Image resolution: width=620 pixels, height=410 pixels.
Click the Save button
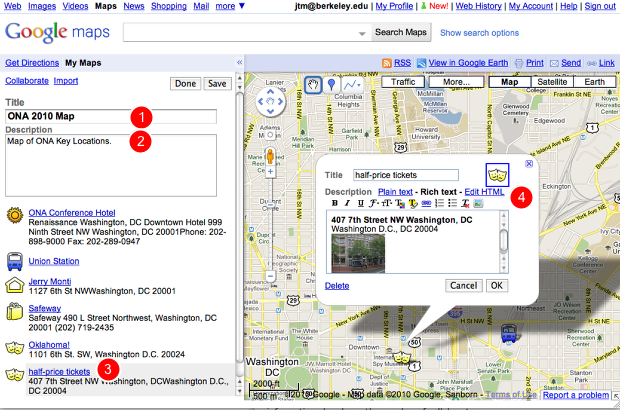pos(217,83)
